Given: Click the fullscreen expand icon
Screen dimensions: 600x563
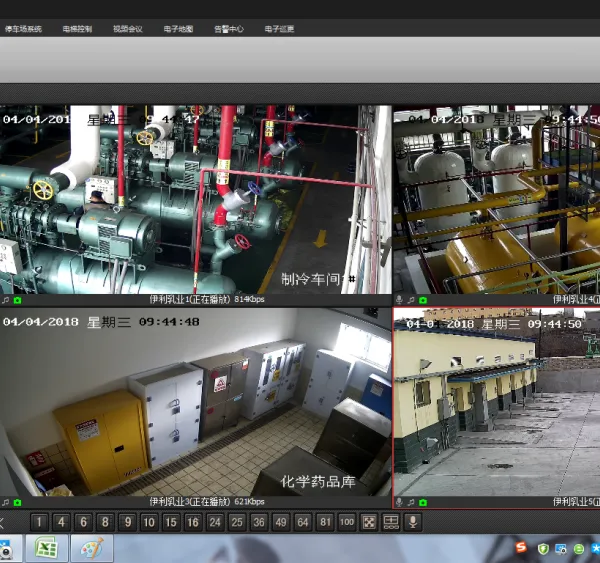Looking at the screenshot, I should click(x=369, y=522).
